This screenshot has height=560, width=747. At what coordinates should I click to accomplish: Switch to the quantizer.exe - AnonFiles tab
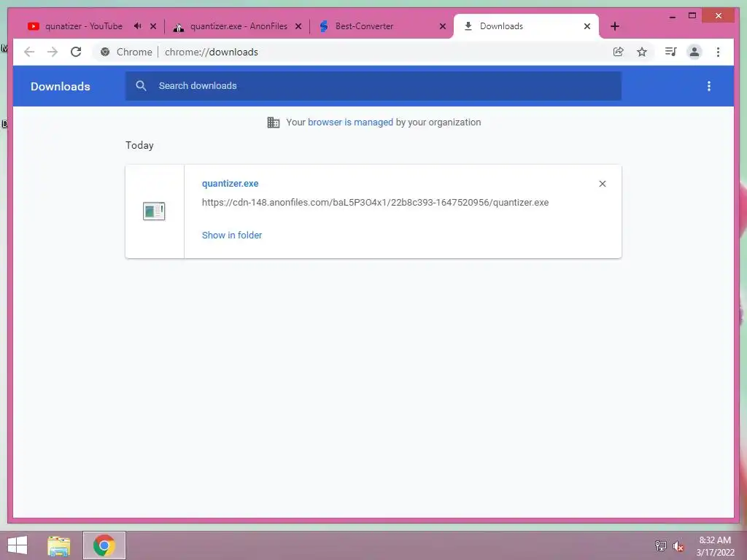[239, 26]
